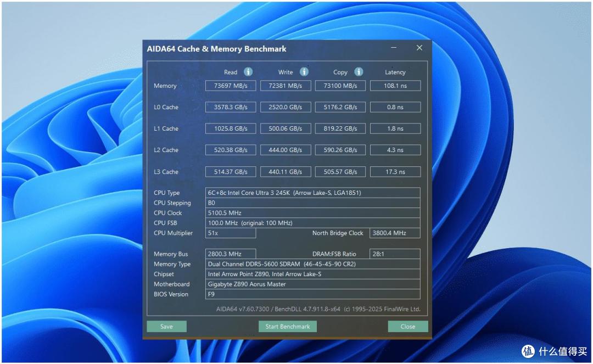Select L1 Cache read 1025.8 GB/s
The image size is (593, 364).
231,128
